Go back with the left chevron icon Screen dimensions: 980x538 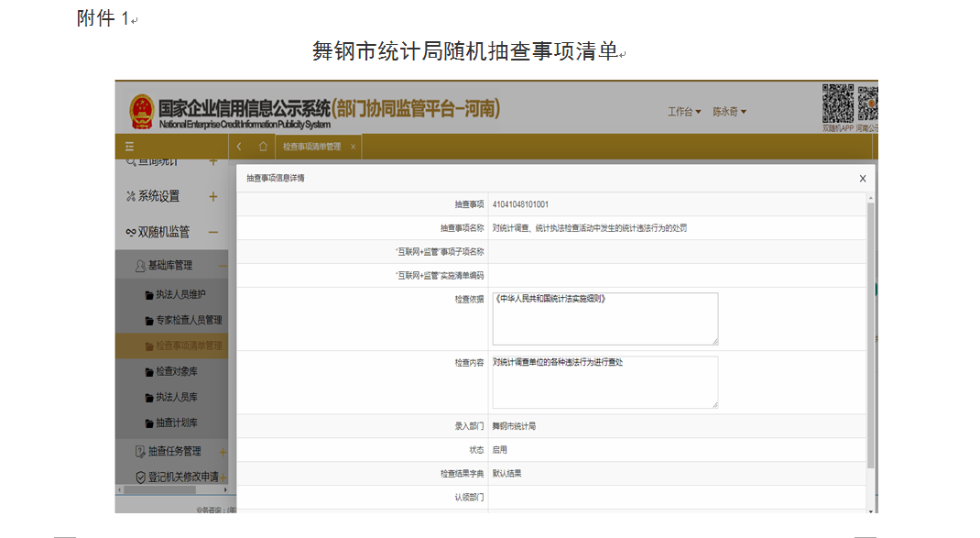click(239, 147)
